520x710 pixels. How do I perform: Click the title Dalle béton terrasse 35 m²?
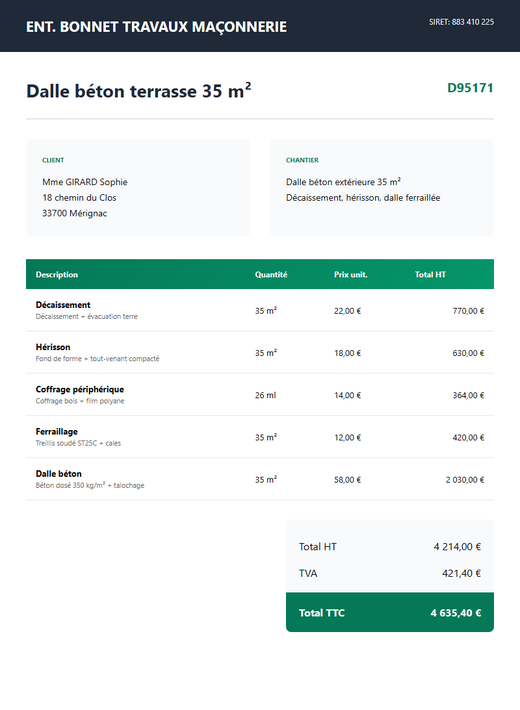pyautogui.click(x=139, y=90)
